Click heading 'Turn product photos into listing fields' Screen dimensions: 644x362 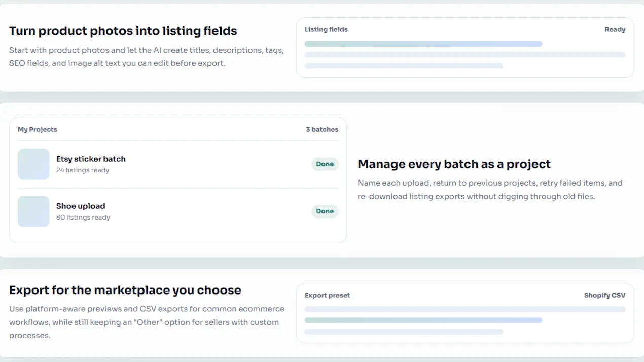point(123,31)
